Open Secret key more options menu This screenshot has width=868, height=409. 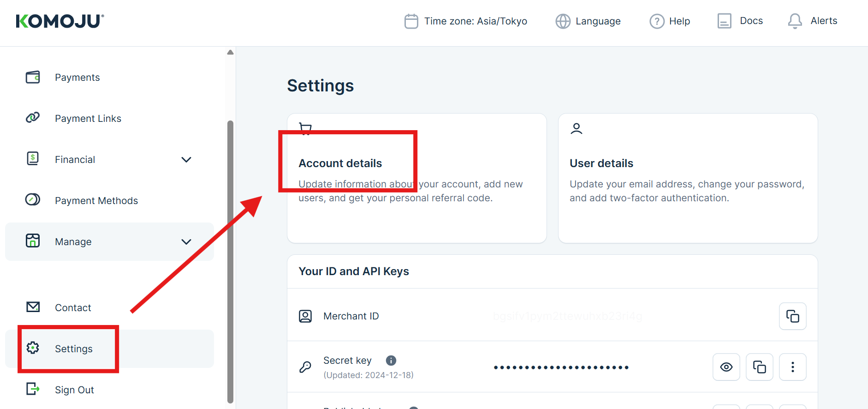792,367
